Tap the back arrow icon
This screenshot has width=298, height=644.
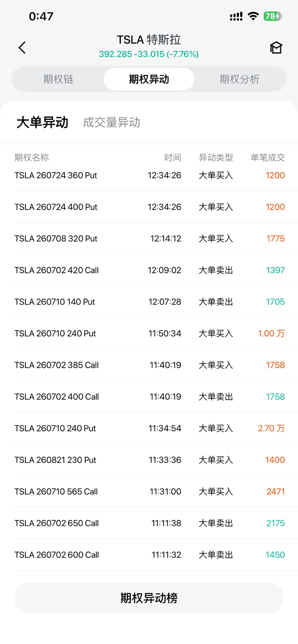(x=22, y=48)
